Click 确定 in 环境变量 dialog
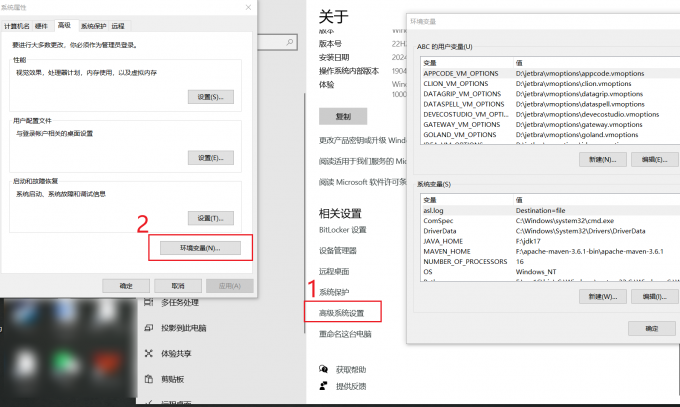The width and height of the screenshot is (680, 407). click(x=651, y=328)
